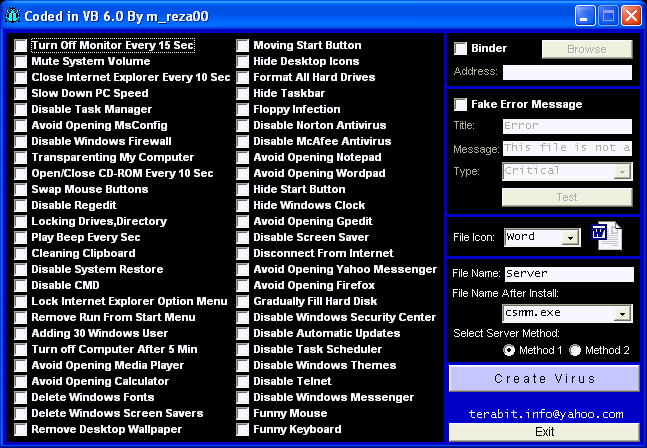The height and width of the screenshot is (448, 647).
Task: Click the Word document icon preview
Action: coord(606,235)
